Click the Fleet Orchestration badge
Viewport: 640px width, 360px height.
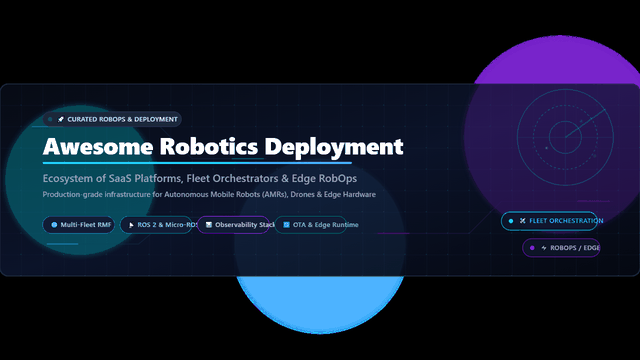point(549,221)
